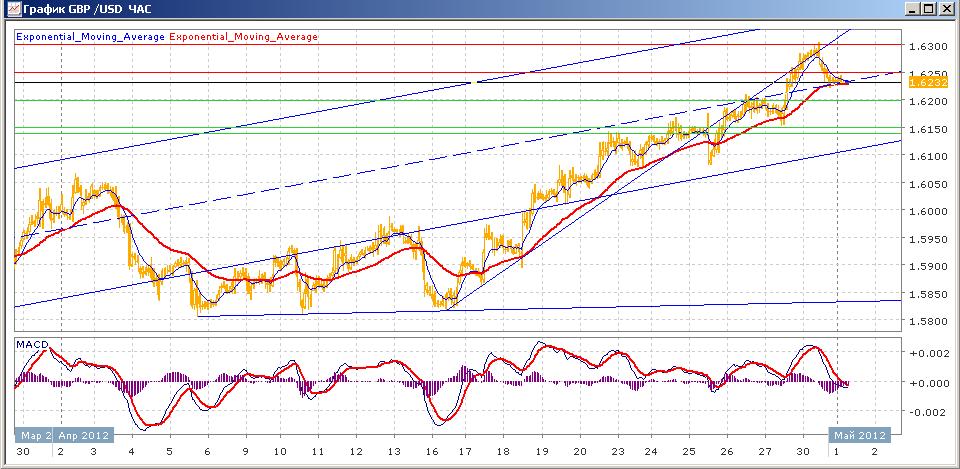Click date 23 on the time axis

coord(618,451)
